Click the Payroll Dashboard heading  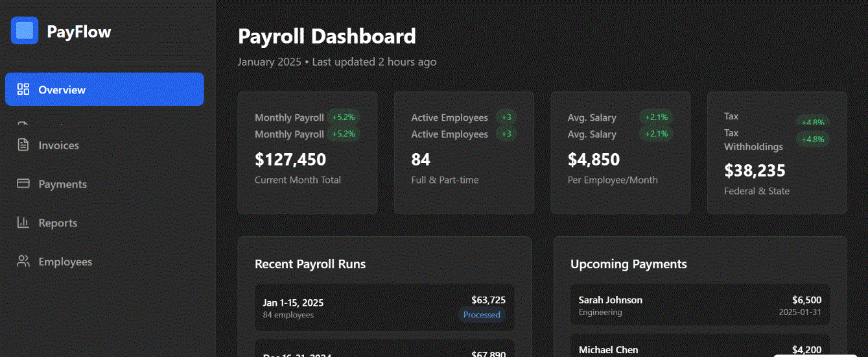(327, 36)
